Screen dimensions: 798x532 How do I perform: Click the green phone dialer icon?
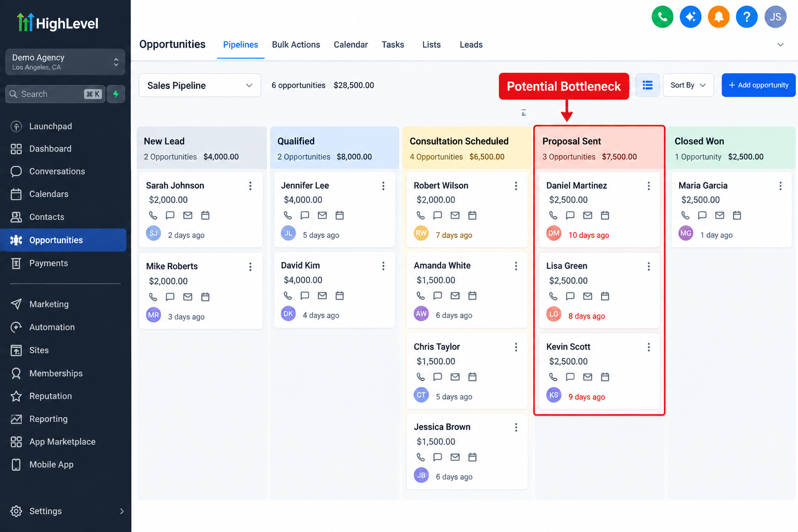662,17
